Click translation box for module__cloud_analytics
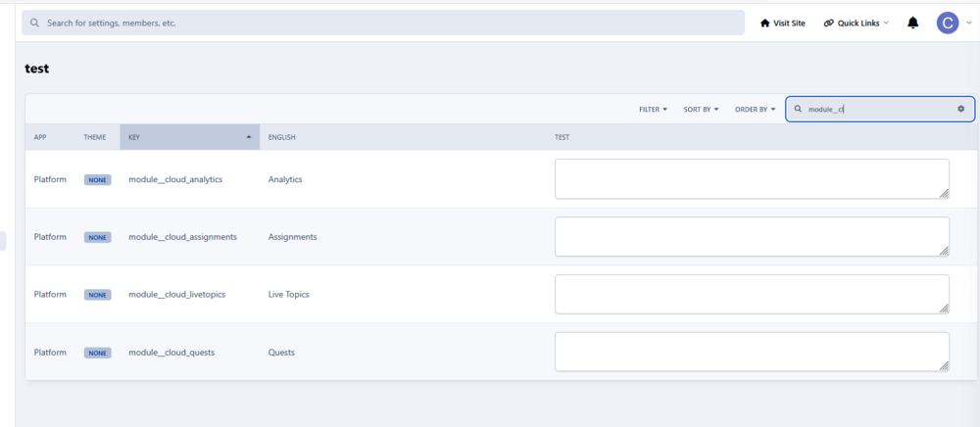This screenshot has height=427, width=980. point(752,179)
